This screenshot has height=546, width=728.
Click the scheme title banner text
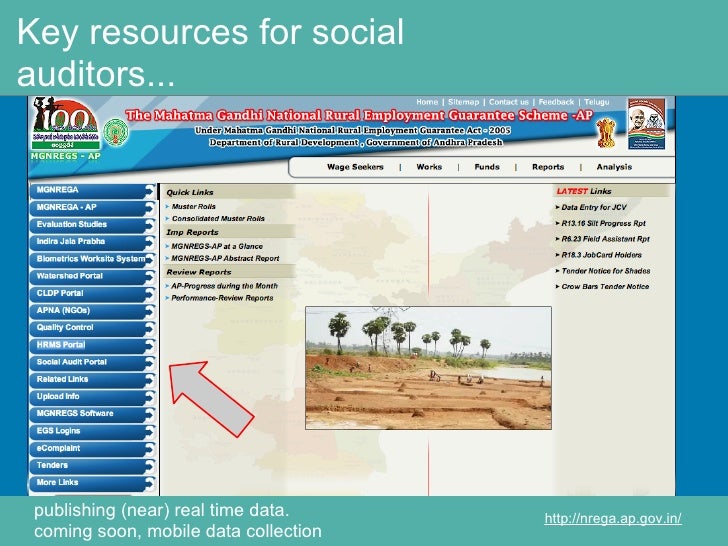(359, 115)
